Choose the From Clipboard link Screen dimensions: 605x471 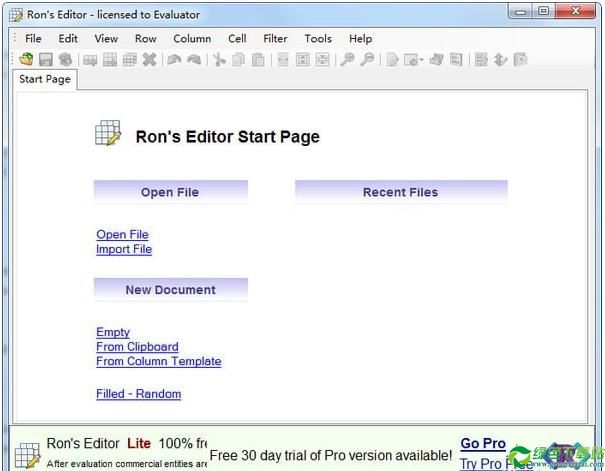coord(137,347)
